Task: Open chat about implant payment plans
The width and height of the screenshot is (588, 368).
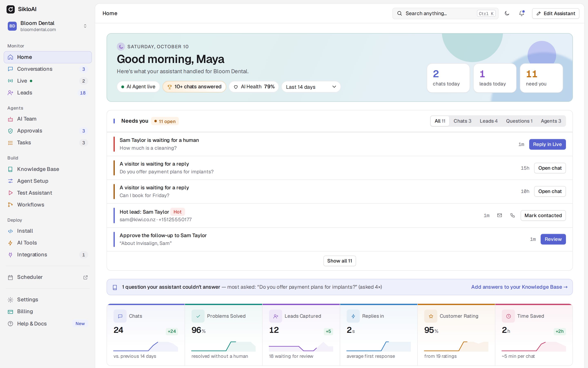Action: [550, 168]
